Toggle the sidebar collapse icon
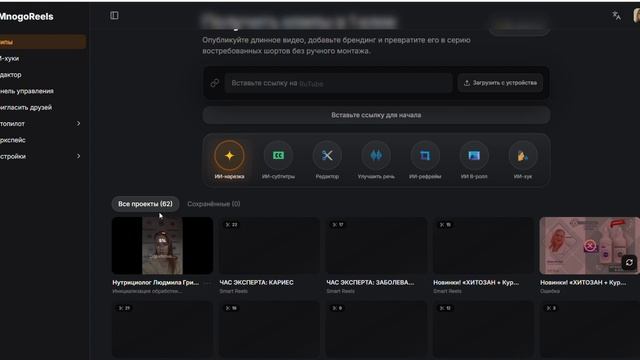 tap(114, 16)
